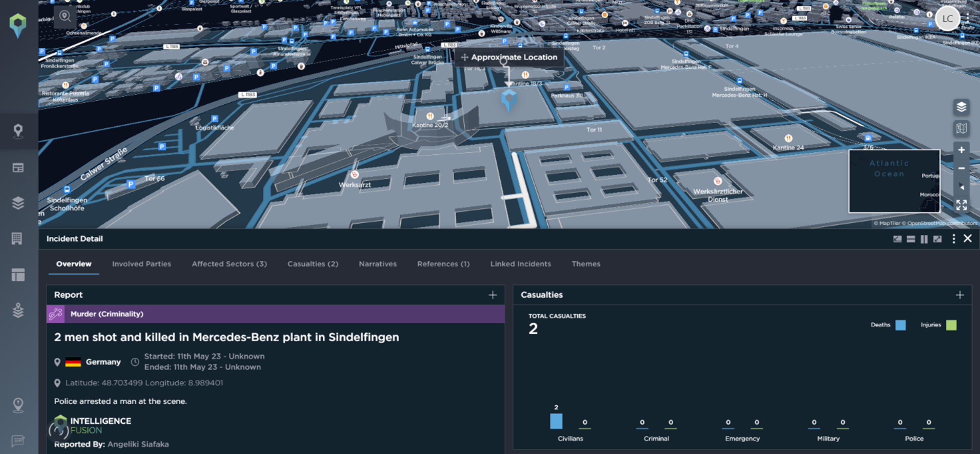Select vertical split panel layout icon
This screenshot has height=454, width=980.
(924, 239)
